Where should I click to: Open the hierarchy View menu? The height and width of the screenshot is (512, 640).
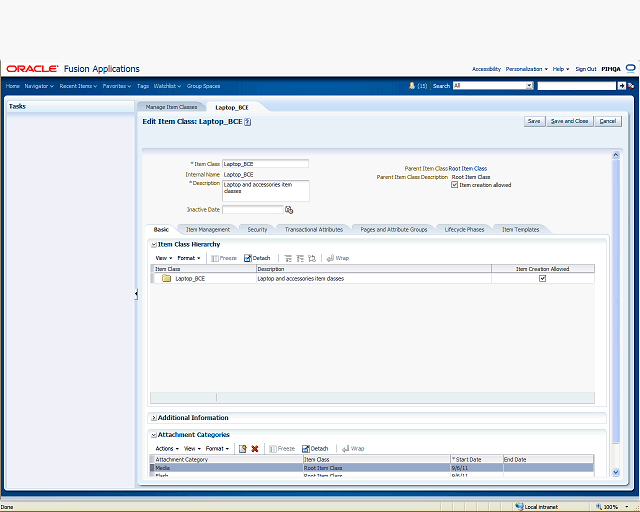tap(164, 258)
